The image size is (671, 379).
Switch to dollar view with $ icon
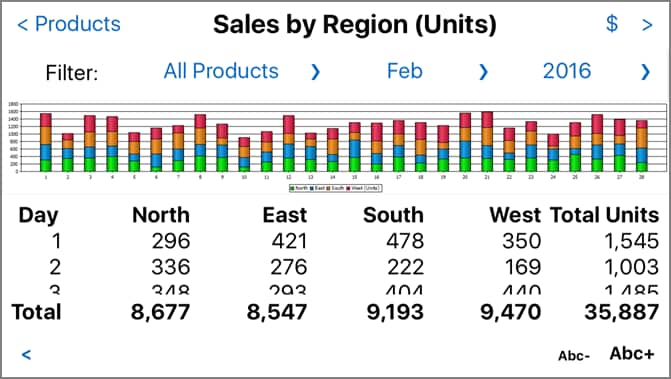(x=612, y=24)
